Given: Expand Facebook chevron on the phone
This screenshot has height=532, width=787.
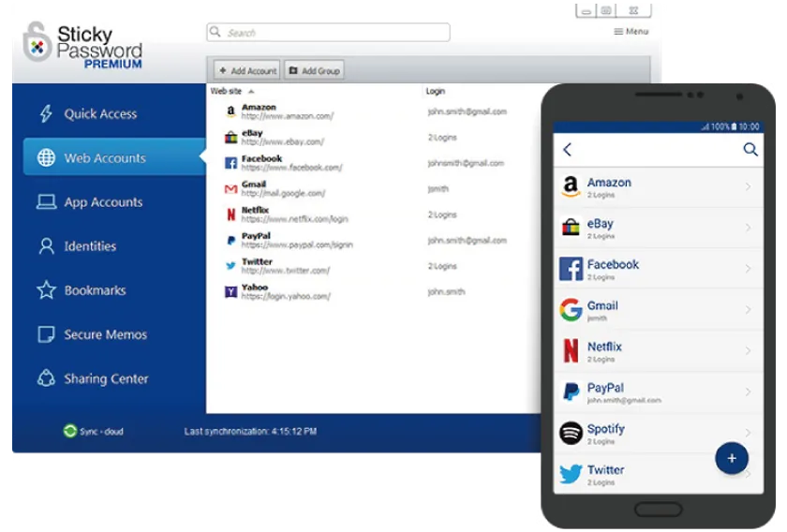Looking at the screenshot, I should [748, 269].
